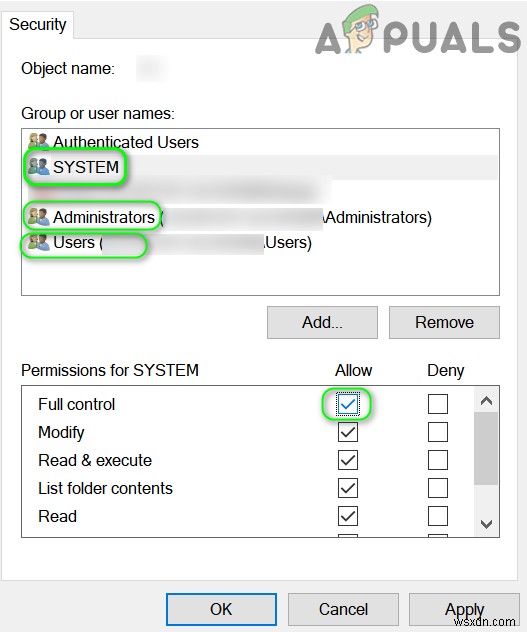The image size is (527, 632).
Task: Toggle the Allow Read checkbox
Action: point(347,516)
